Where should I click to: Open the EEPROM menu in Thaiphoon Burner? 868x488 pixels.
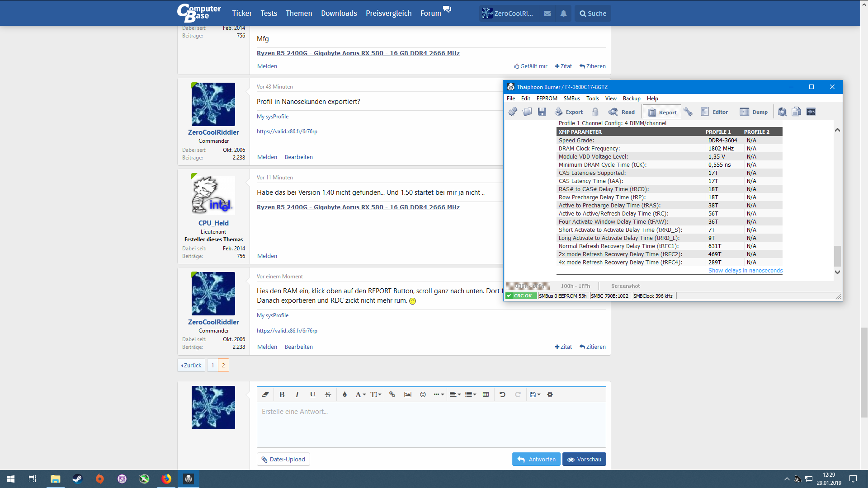(x=547, y=98)
